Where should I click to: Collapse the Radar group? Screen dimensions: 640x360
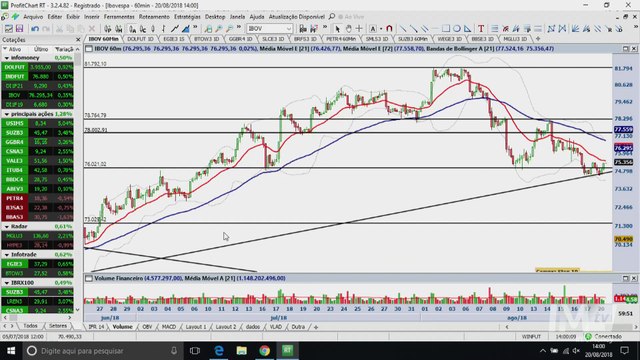[x=7, y=227]
